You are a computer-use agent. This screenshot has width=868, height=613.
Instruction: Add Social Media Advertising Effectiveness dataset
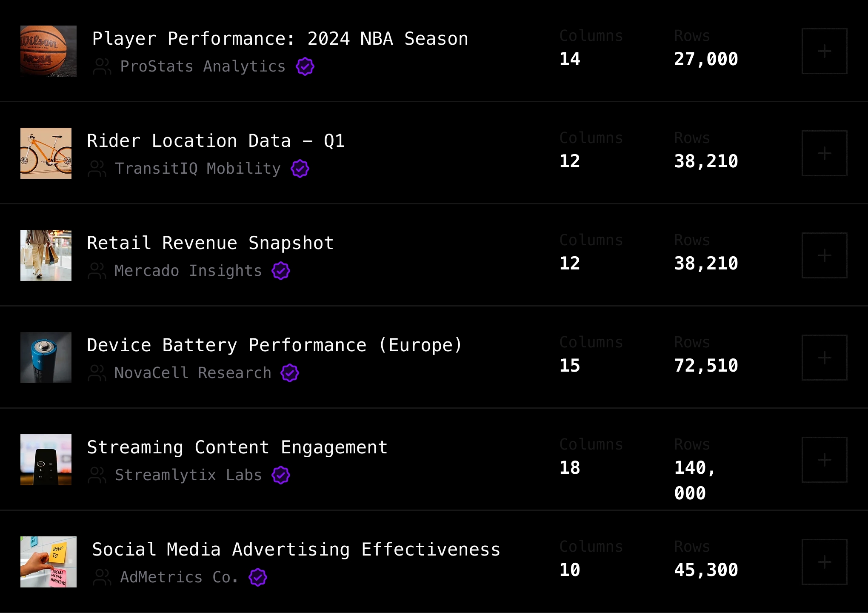pyautogui.click(x=824, y=562)
